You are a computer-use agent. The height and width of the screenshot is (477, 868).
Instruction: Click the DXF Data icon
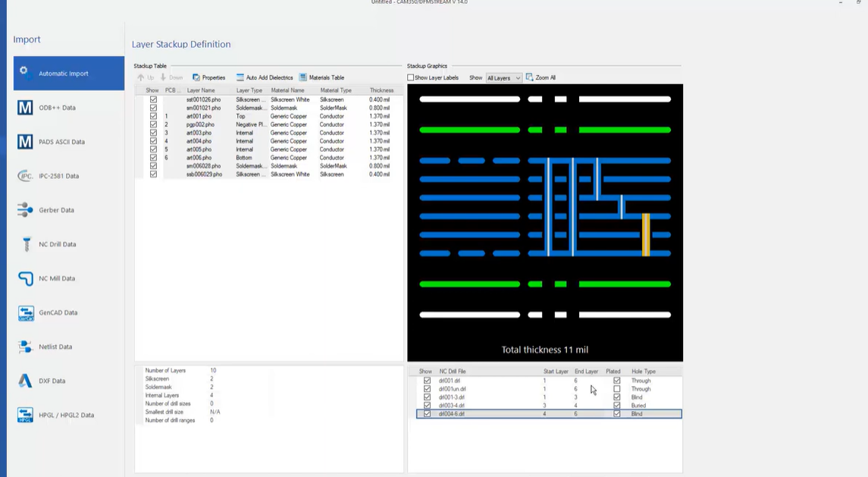pyautogui.click(x=25, y=381)
